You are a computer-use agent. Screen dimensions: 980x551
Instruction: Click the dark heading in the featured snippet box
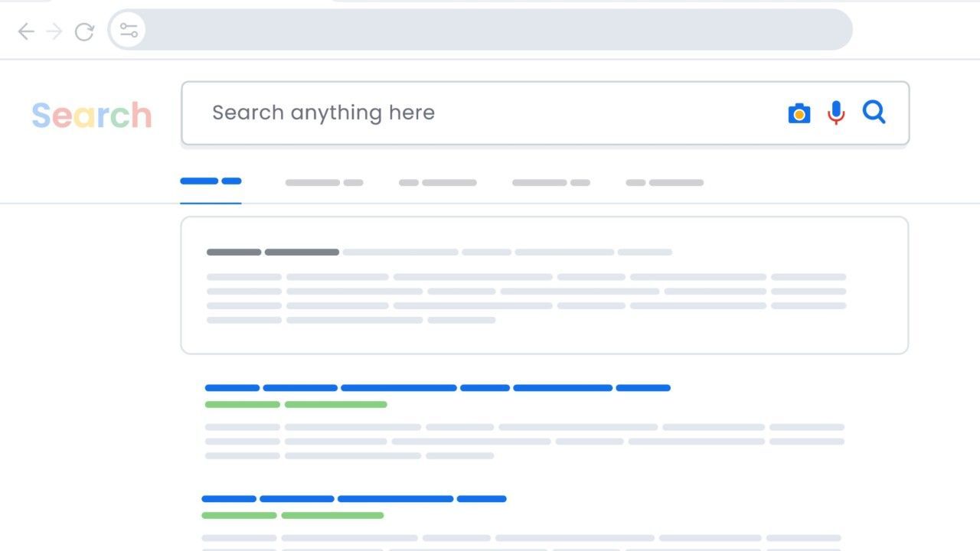(x=273, y=252)
